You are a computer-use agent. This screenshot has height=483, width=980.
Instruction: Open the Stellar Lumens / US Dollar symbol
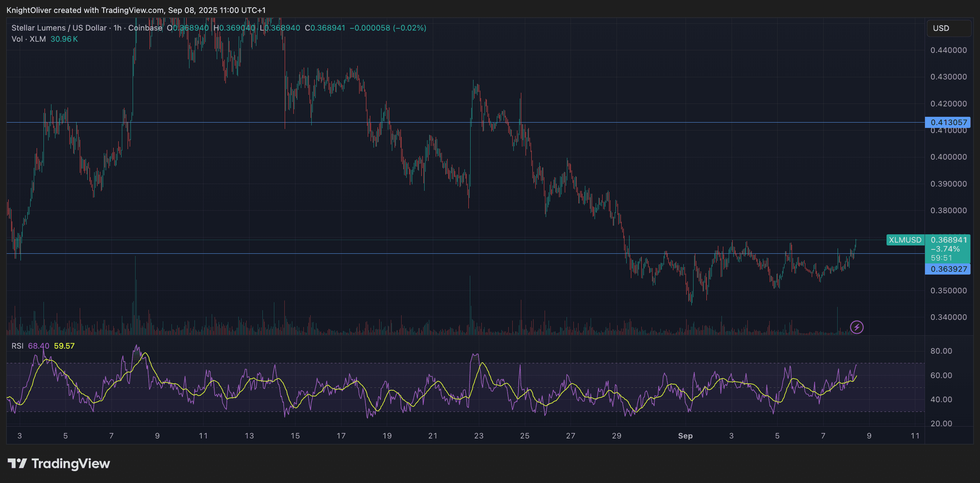(59, 28)
